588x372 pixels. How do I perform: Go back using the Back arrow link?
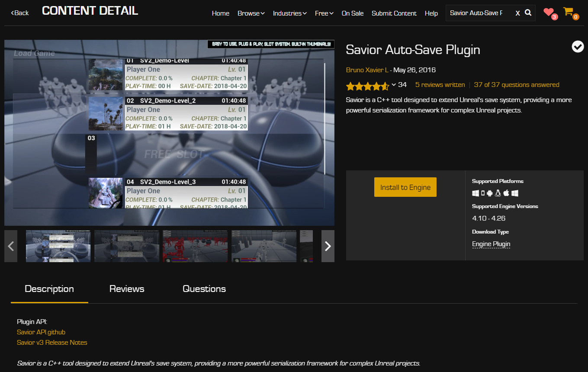click(x=19, y=13)
